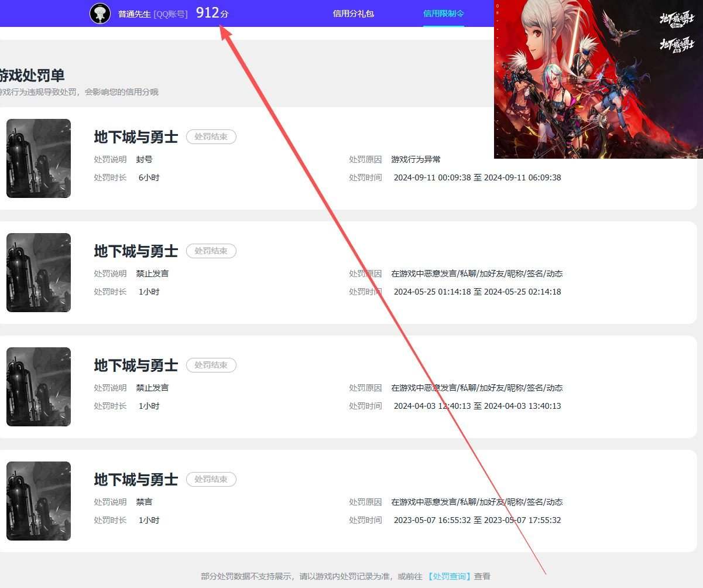Click the thumbnail of the 2024-05-25 punishment
The height and width of the screenshot is (588, 703).
tap(39, 272)
